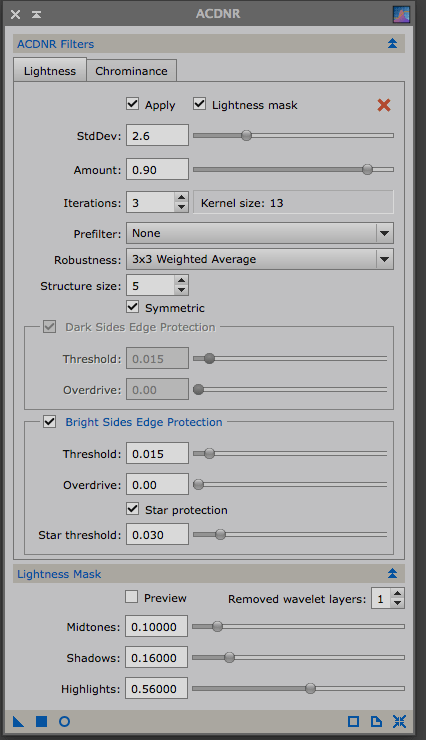Click the Amount slider handle
The width and height of the screenshot is (426, 740).
368,169
